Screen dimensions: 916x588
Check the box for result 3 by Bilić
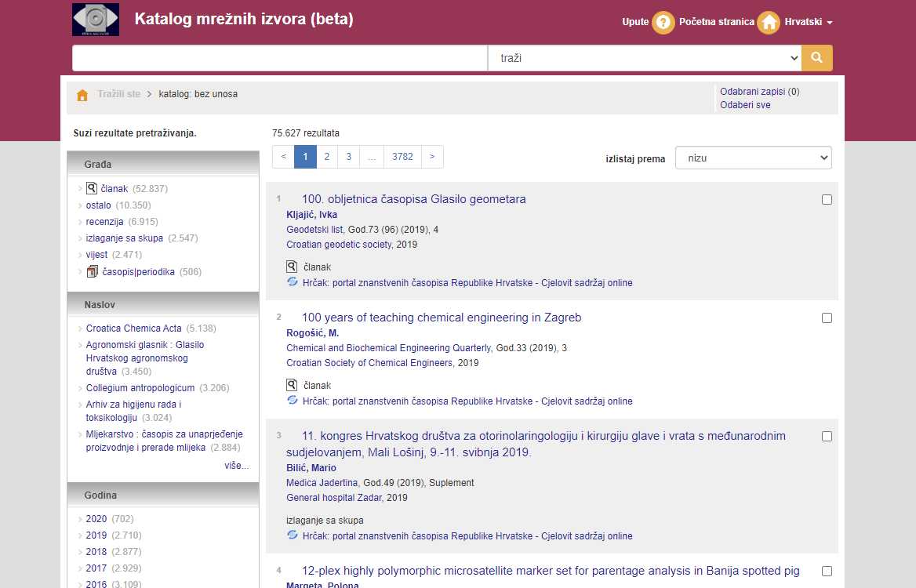tap(827, 437)
